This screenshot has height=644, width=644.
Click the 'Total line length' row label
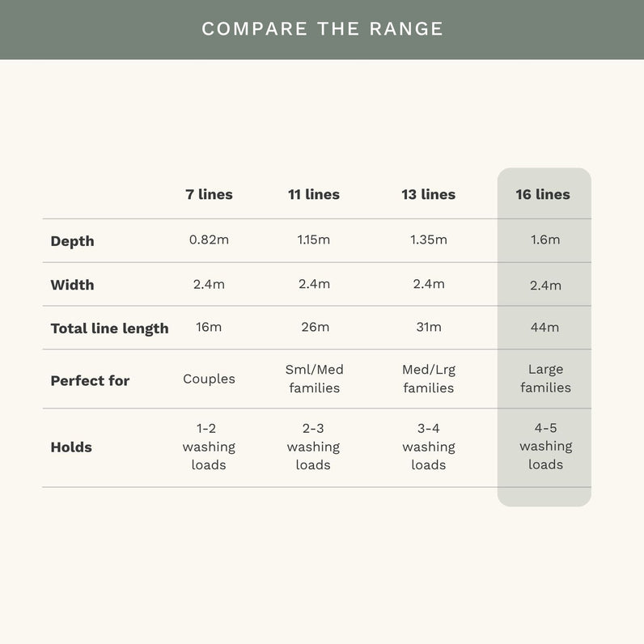click(110, 328)
